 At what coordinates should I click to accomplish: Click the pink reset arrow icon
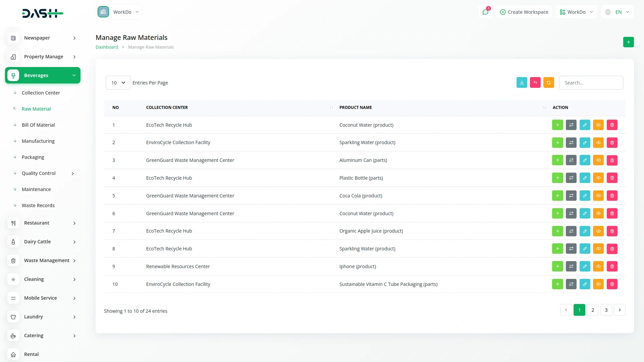pos(535,83)
